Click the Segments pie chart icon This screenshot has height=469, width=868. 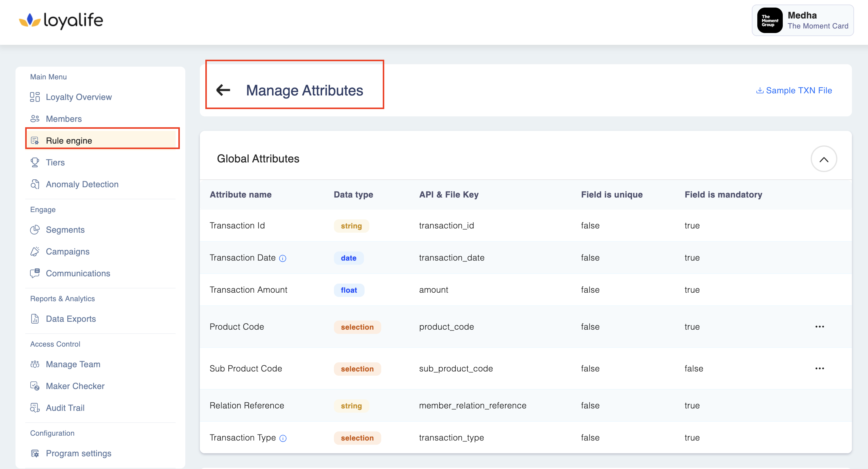[35, 230]
